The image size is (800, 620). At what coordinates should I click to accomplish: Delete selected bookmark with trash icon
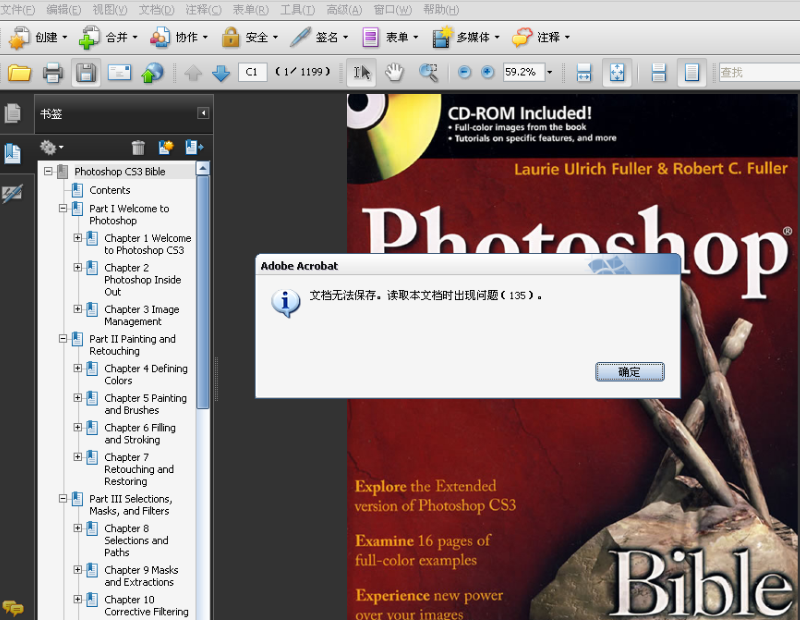(x=138, y=147)
